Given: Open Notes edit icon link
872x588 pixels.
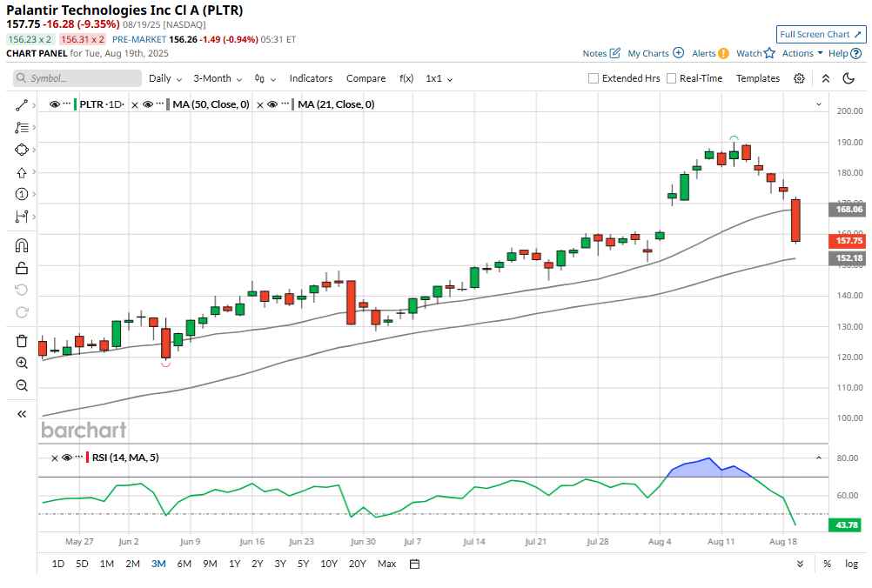Looking at the screenshot, I should tap(601, 53).
